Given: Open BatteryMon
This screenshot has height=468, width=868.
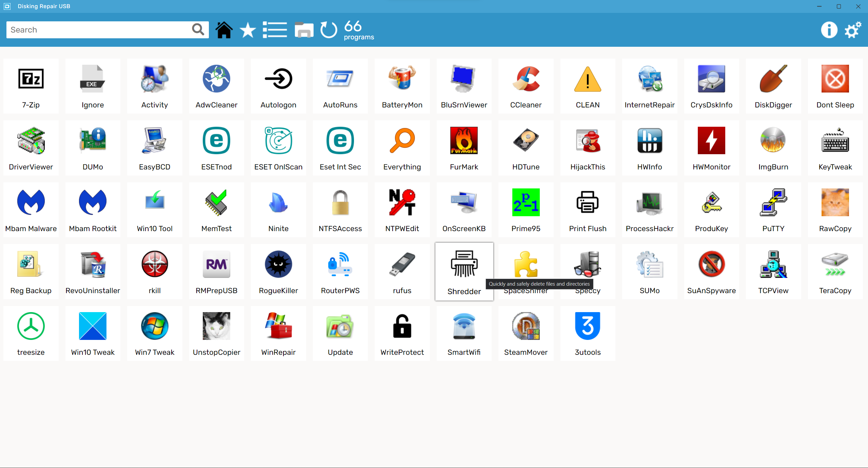Looking at the screenshot, I should tap(402, 86).
